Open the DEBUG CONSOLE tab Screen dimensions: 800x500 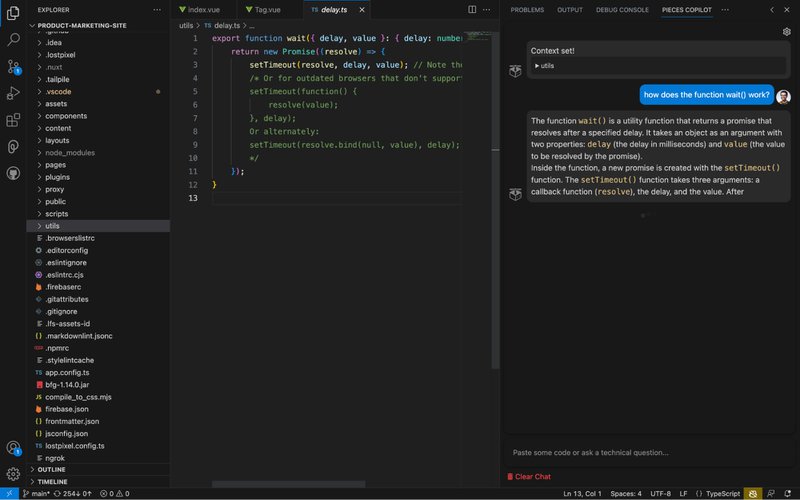[622, 10]
